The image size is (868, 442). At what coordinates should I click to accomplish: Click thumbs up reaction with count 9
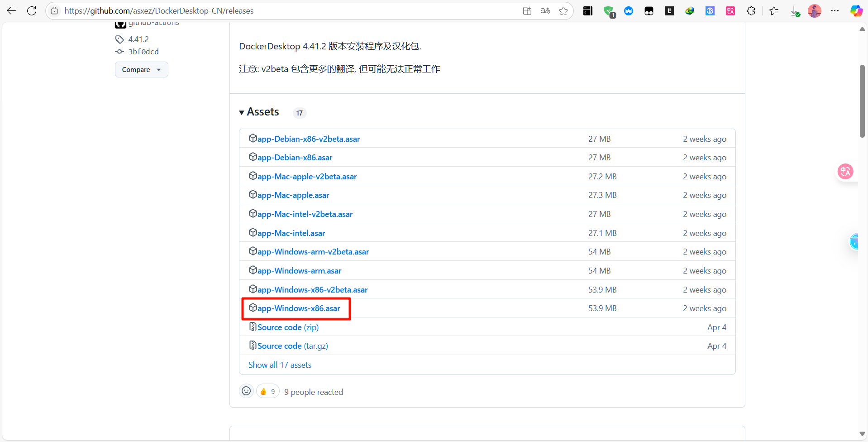268,391
